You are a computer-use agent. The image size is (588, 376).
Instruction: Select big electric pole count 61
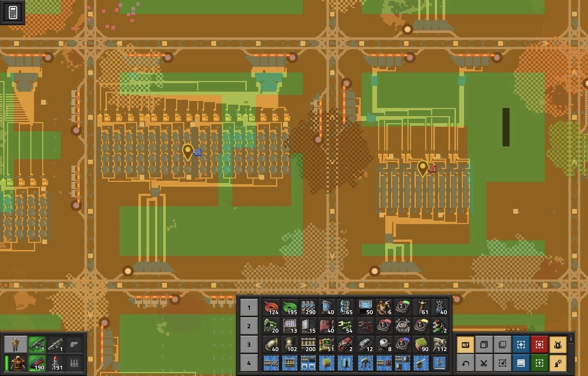[421, 308]
